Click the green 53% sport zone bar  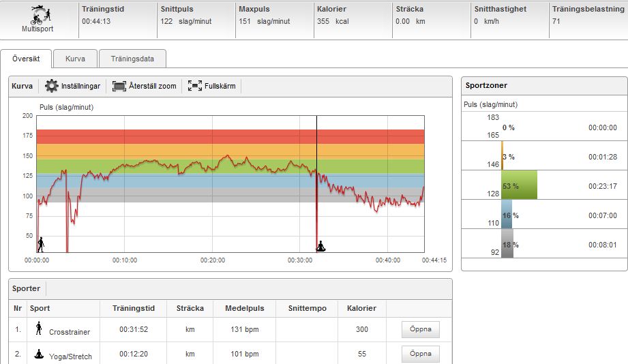tap(519, 185)
